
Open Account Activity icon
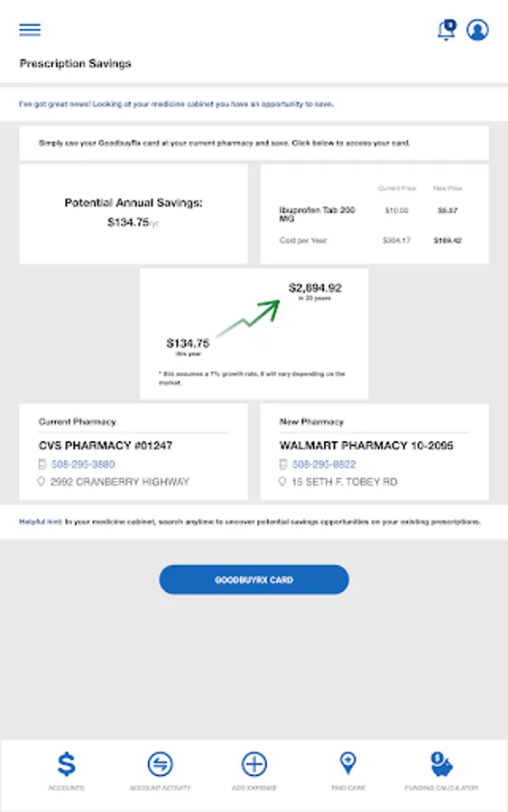click(x=160, y=764)
